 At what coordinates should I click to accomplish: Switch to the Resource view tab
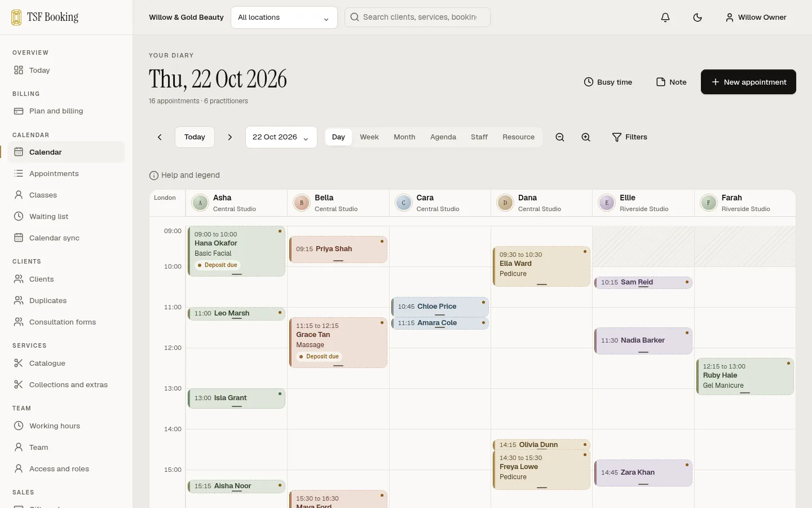click(x=519, y=137)
